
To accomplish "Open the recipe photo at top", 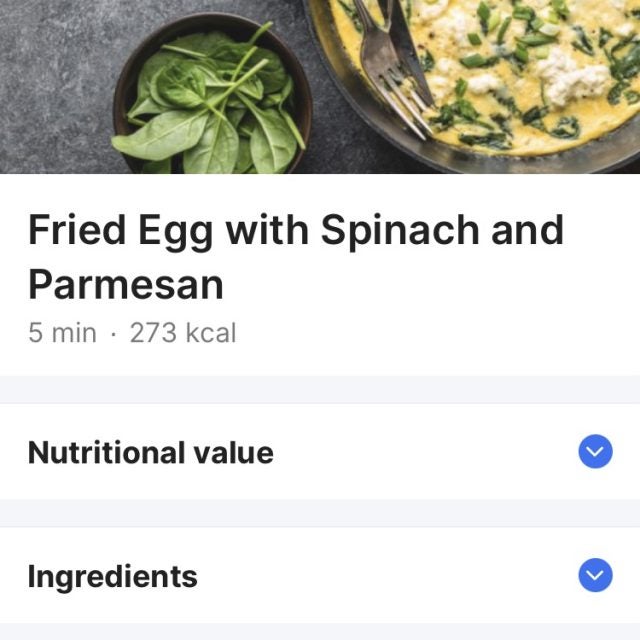I will click(320, 86).
